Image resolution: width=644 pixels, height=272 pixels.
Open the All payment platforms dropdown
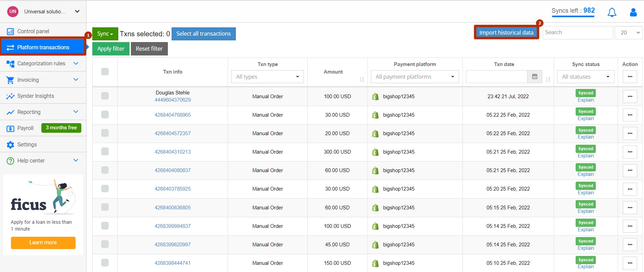(415, 77)
